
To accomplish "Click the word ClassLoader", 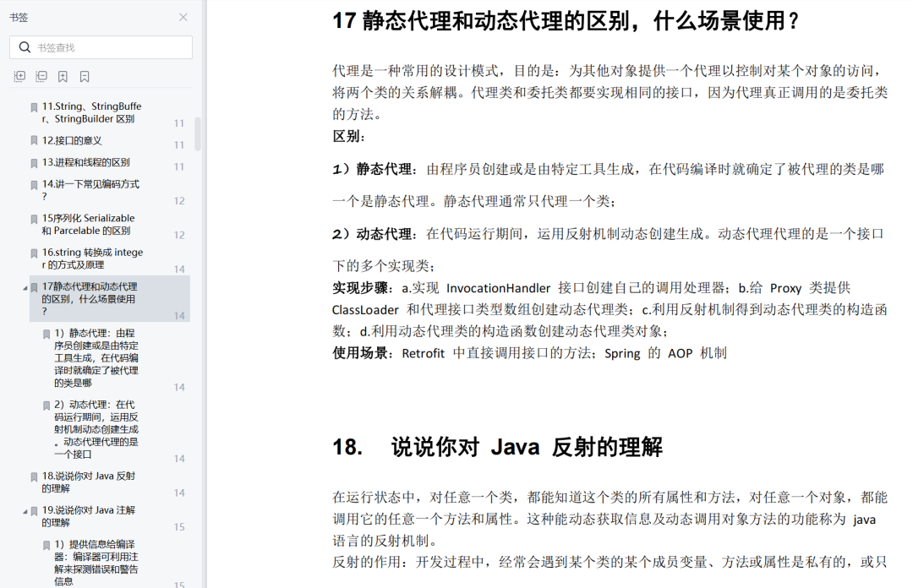I will 366,310.
